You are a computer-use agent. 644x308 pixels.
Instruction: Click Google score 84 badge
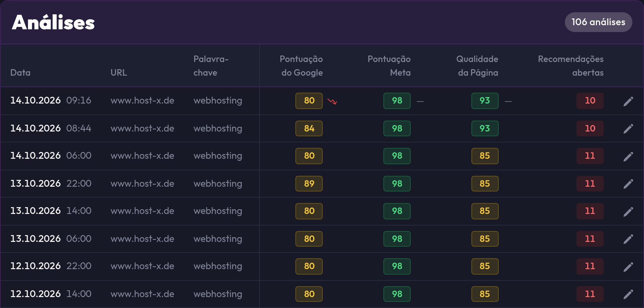[309, 128]
